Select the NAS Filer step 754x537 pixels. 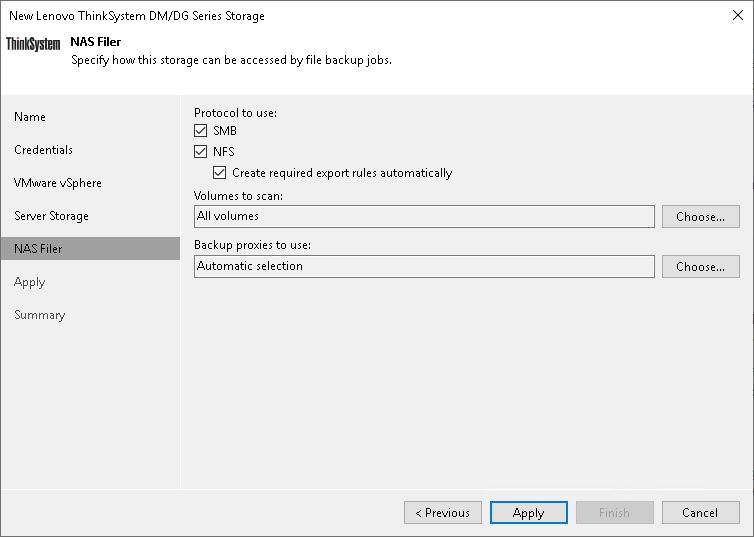[90, 249]
